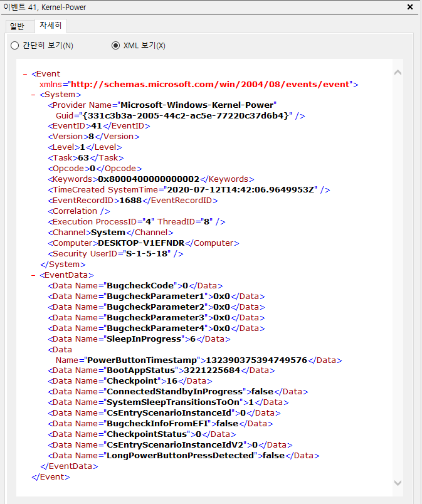The width and height of the screenshot is (422, 504).
Task: Choose the XML 보기 radio option
Action: [115, 46]
